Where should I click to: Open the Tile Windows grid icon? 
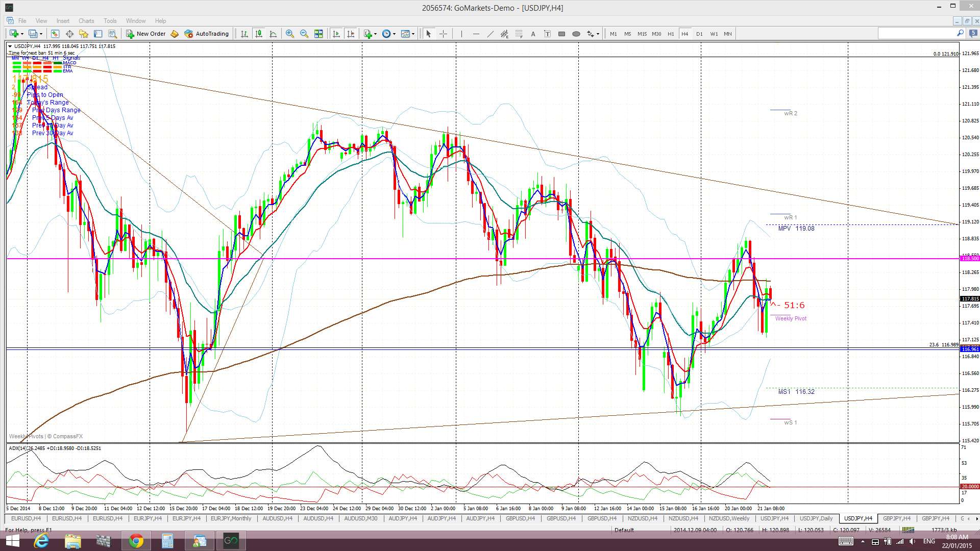click(318, 34)
